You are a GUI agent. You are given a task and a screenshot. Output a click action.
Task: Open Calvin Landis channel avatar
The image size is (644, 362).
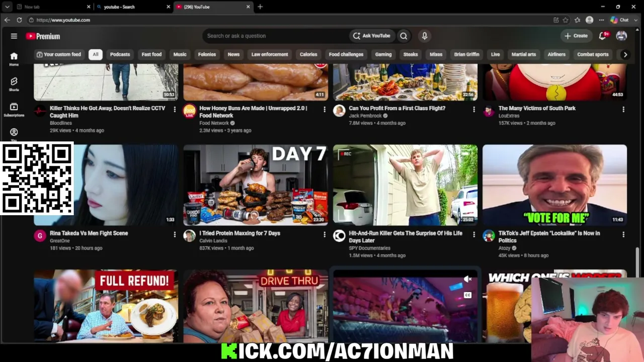189,236
